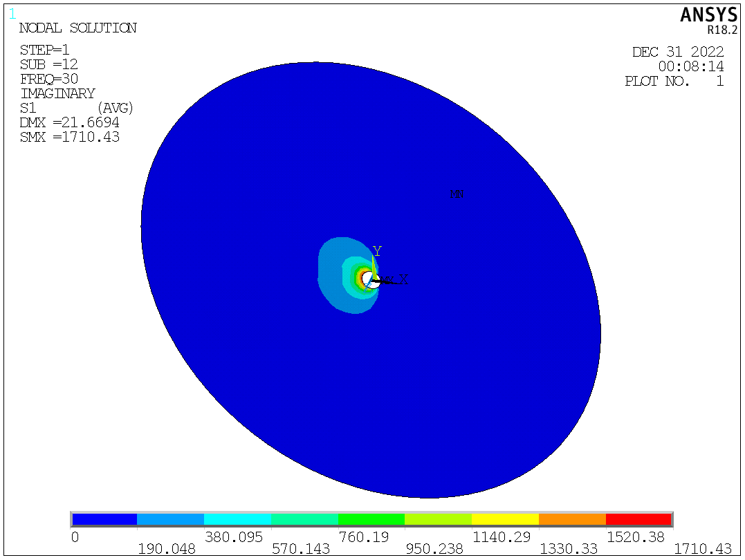Click the DEC 31 2022 date stamp

point(677,52)
